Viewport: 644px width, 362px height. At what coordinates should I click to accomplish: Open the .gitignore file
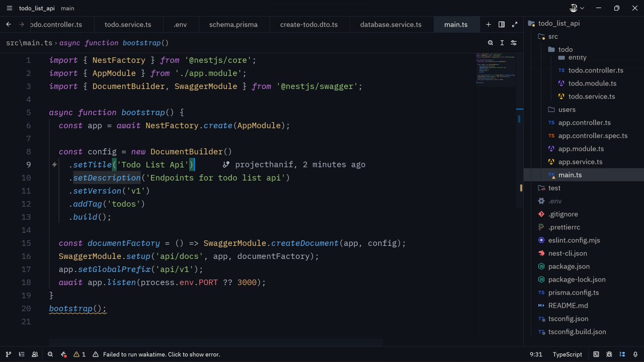click(584, 214)
